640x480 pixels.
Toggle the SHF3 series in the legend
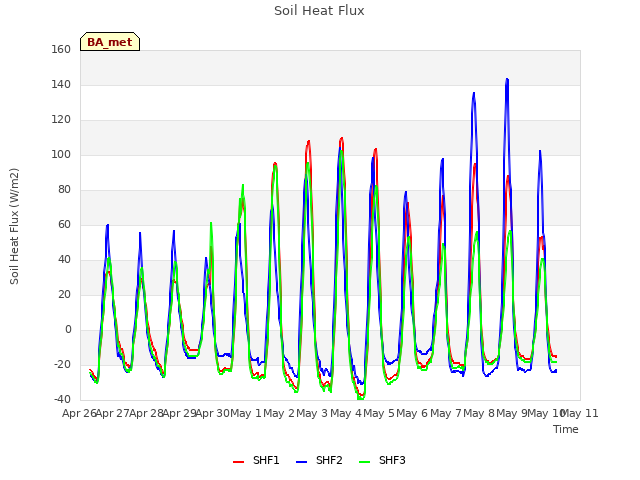[382, 460]
